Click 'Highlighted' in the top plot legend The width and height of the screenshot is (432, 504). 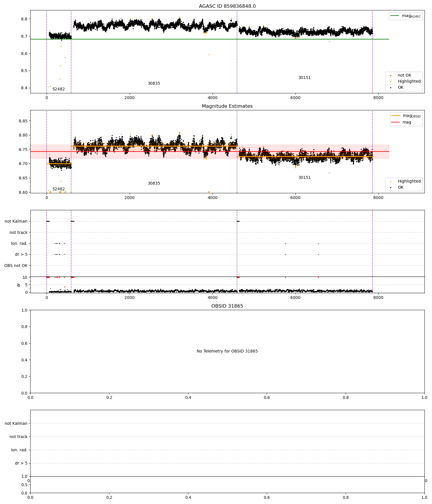[x=409, y=82]
